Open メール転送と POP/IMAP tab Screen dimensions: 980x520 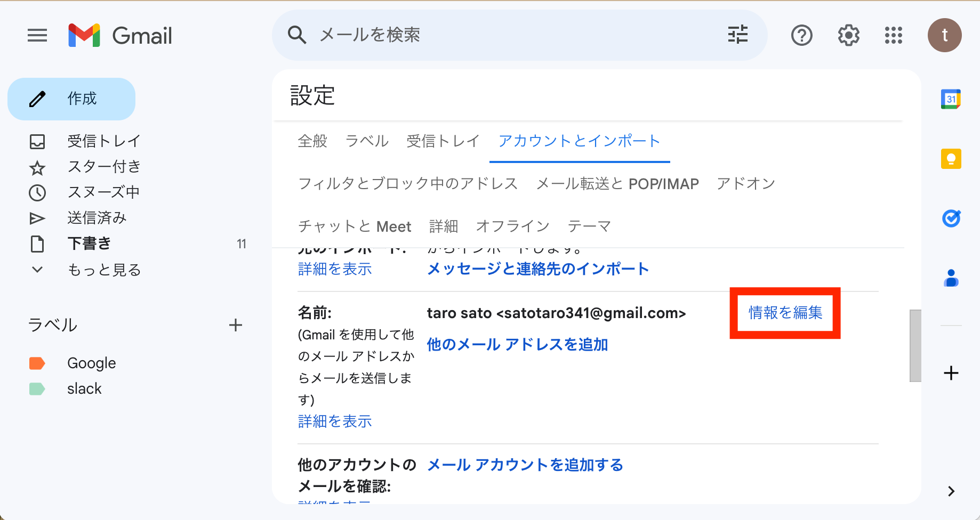[617, 184]
